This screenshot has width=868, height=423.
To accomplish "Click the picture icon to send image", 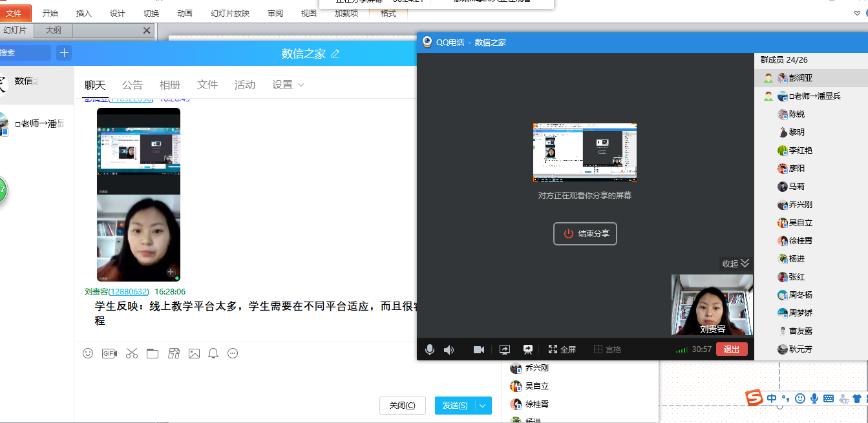I will (194, 353).
